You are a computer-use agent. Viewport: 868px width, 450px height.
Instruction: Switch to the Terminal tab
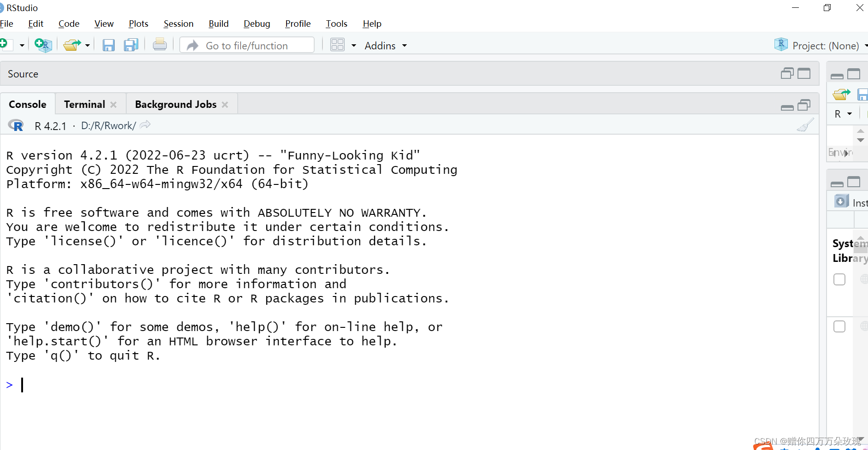(x=84, y=104)
